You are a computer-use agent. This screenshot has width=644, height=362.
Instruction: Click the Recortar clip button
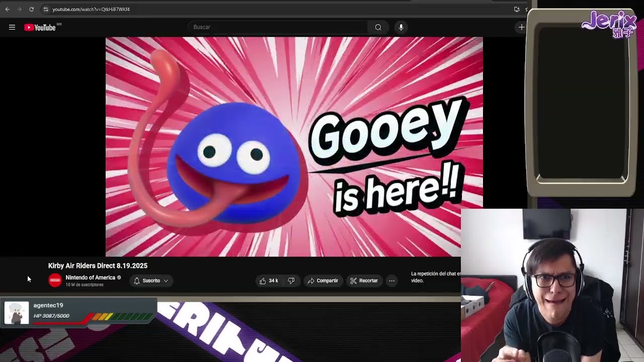364,281
